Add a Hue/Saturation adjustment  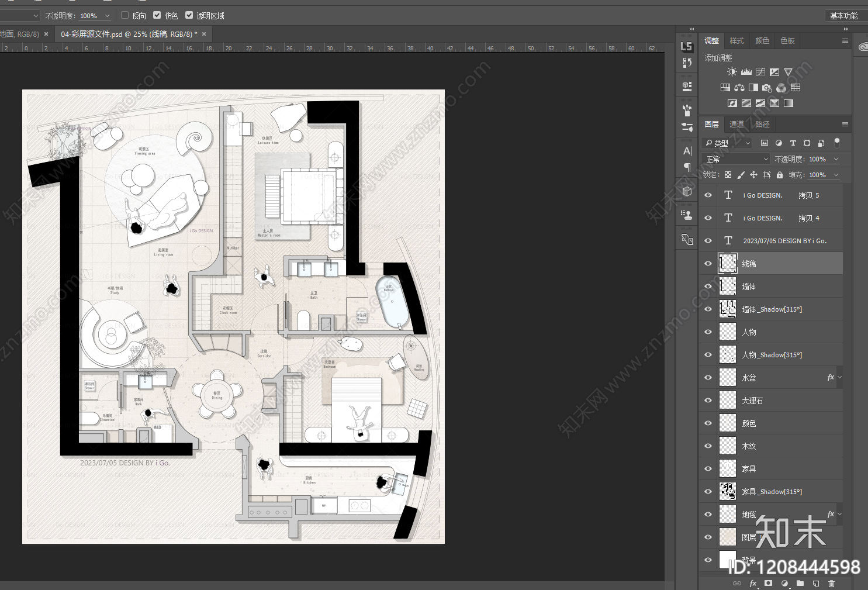tap(725, 88)
